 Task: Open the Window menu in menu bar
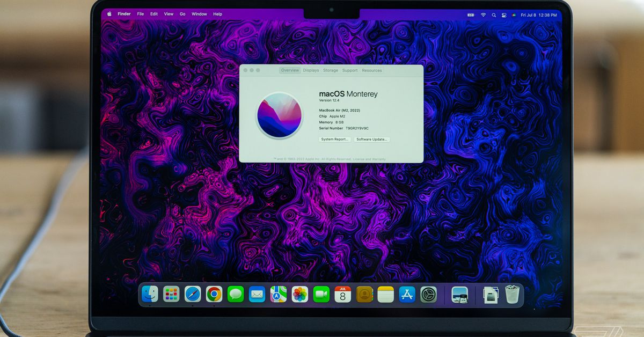(x=199, y=14)
